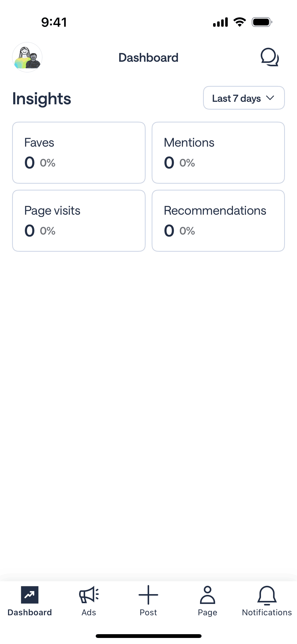Viewport: 297px width, 644px height.
Task: Select the Page tab label
Action: [207, 613]
